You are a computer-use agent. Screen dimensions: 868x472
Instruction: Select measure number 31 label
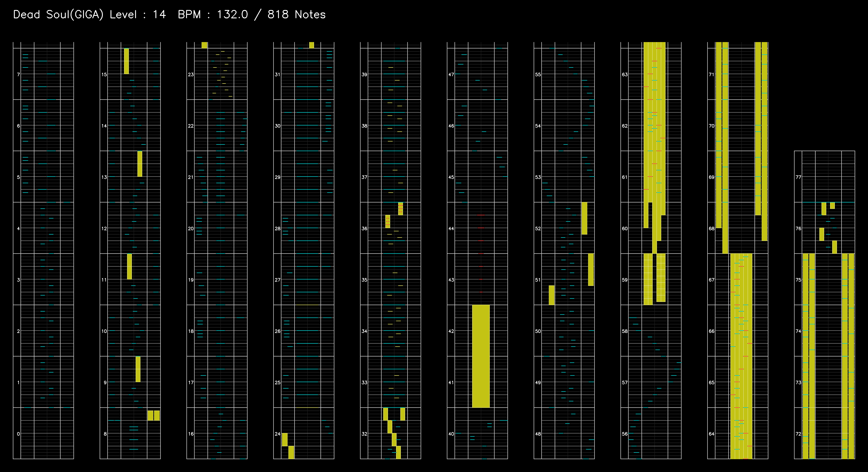click(278, 75)
